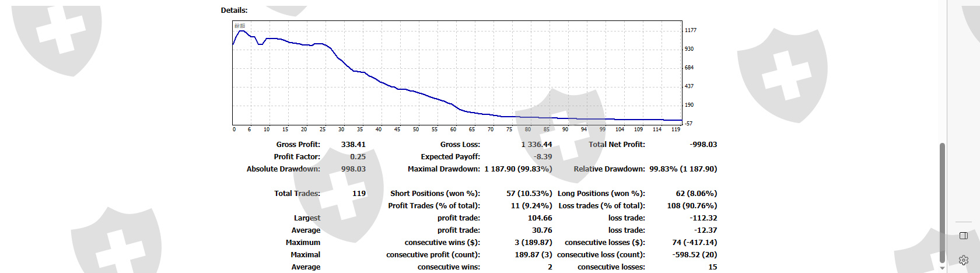Image resolution: width=980 pixels, height=273 pixels.
Task: Click the chart y-axis label 190
Action: (x=689, y=105)
